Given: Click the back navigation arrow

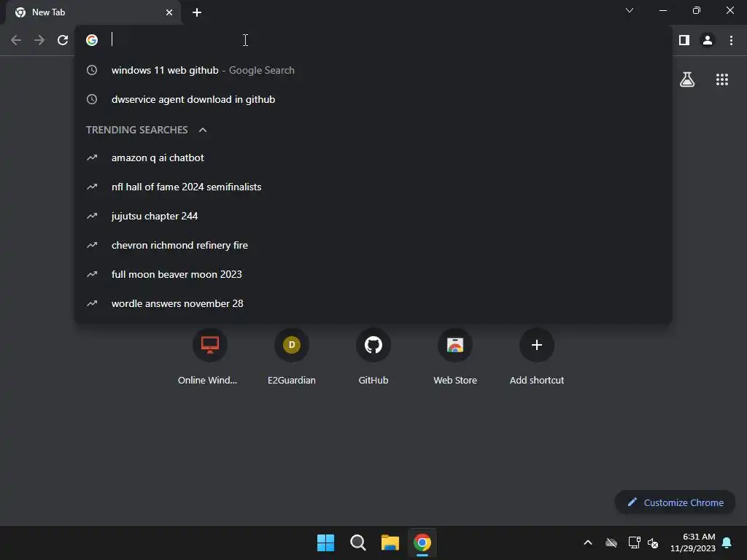Looking at the screenshot, I should pos(16,40).
